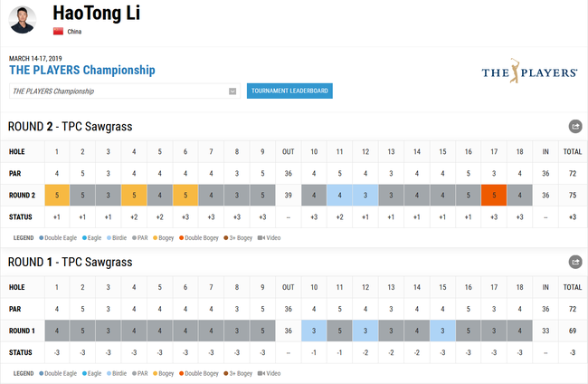The width and height of the screenshot is (588, 384).
Task: Open the Tournament Leaderboard button
Action: [289, 91]
